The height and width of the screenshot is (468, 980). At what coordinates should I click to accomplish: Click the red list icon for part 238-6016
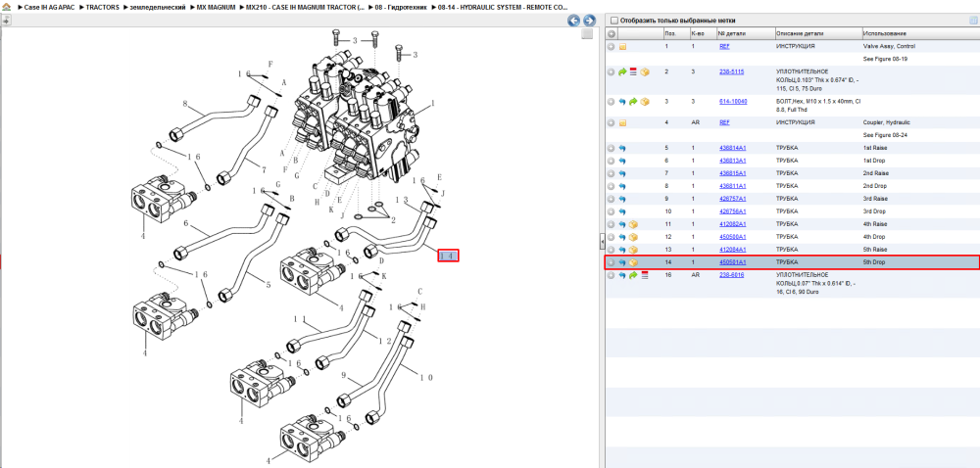[645, 275]
